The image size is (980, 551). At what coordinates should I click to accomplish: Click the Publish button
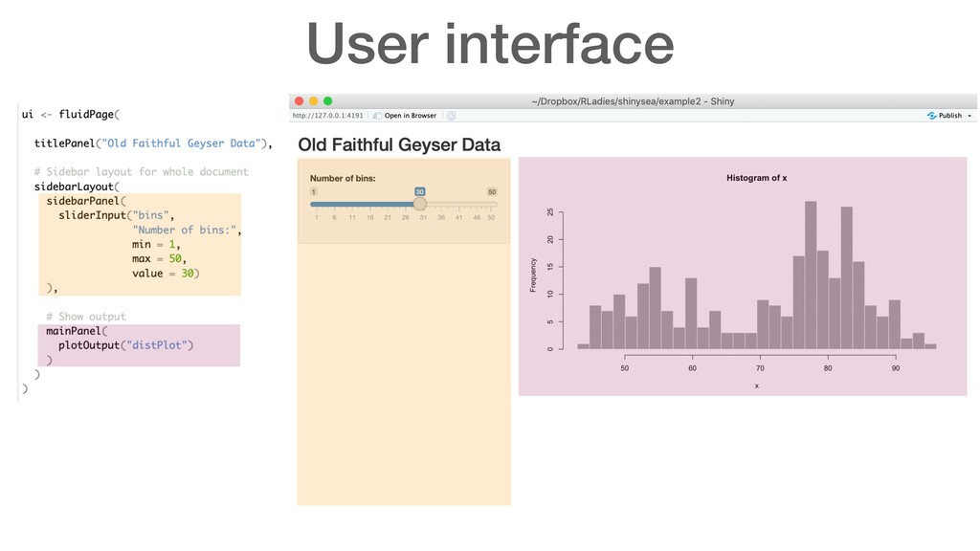tap(949, 116)
